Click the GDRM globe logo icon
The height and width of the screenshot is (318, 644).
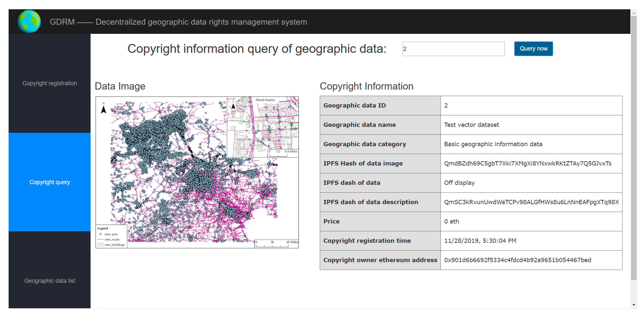[x=29, y=21]
